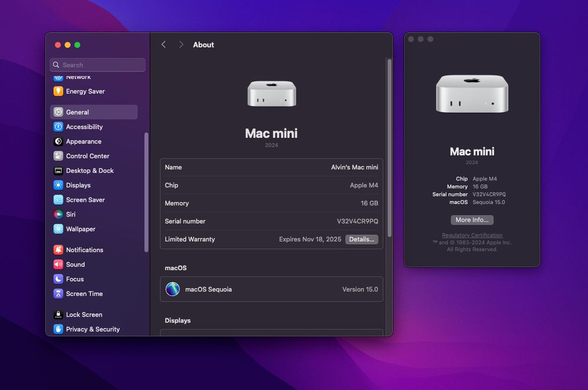
Task: Click the name "Alvin's Mac mini"
Action: (x=355, y=167)
